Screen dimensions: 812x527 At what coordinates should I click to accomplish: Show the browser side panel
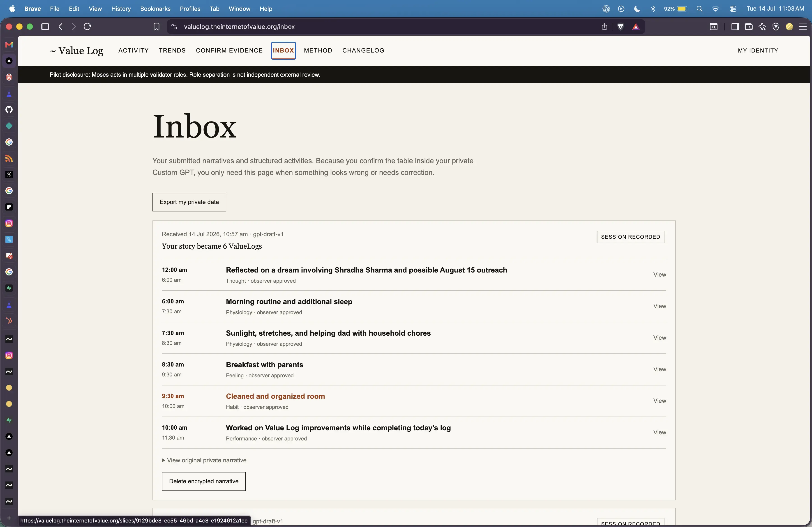(735, 27)
